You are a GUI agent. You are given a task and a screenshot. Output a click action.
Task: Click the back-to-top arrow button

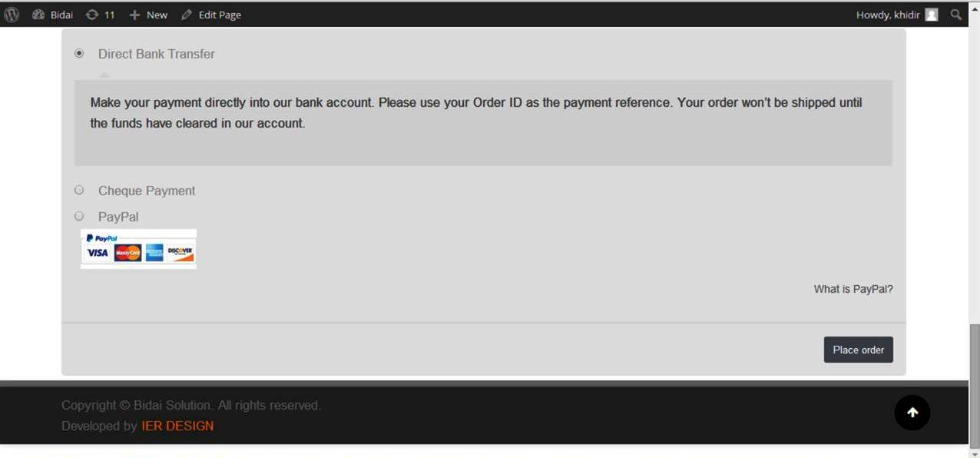(912, 413)
